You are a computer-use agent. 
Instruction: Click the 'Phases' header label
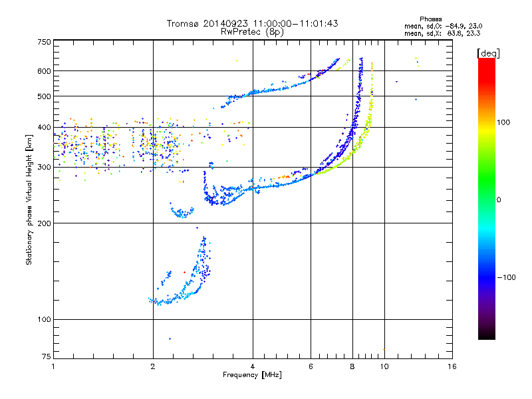click(430, 19)
